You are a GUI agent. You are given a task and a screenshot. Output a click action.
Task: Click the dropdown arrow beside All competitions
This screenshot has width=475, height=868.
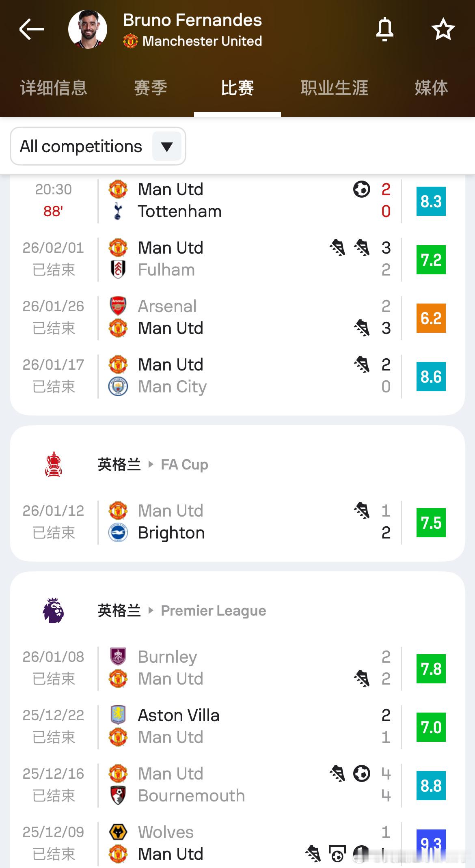167,146
